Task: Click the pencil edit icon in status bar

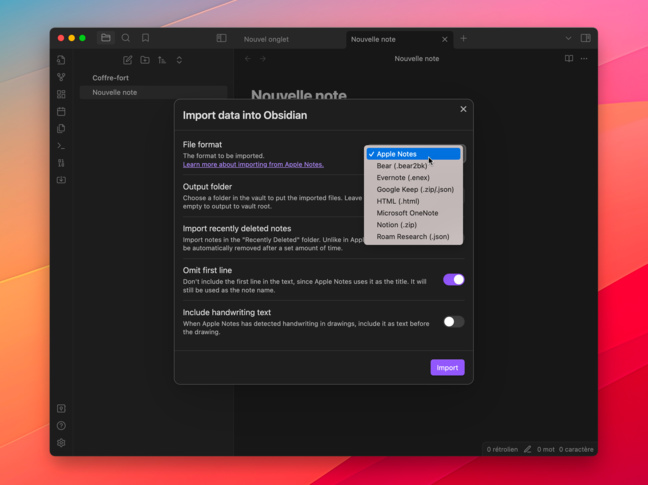Action: point(527,449)
